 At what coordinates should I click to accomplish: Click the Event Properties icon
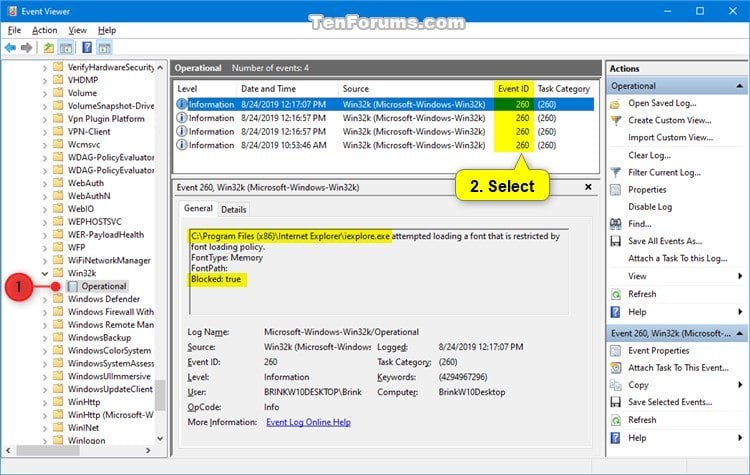click(x=616, y=351)
